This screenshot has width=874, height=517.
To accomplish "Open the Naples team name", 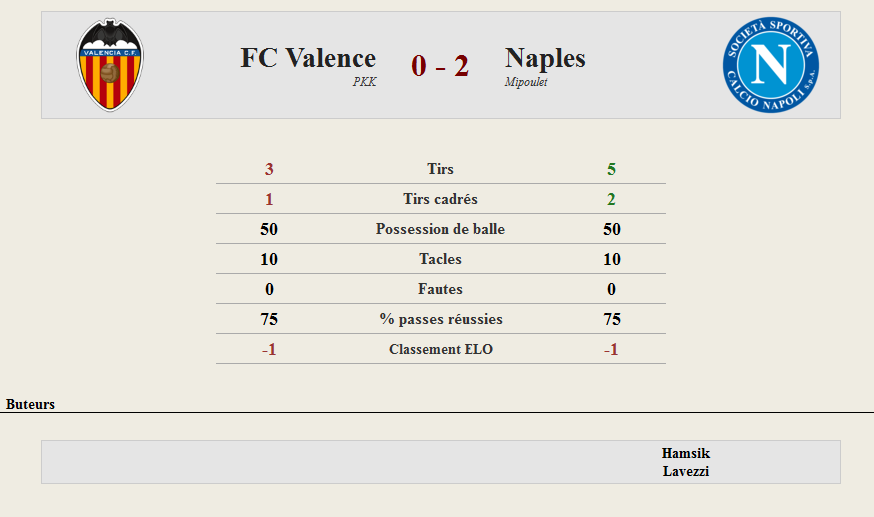I will (x=545, y=58).
